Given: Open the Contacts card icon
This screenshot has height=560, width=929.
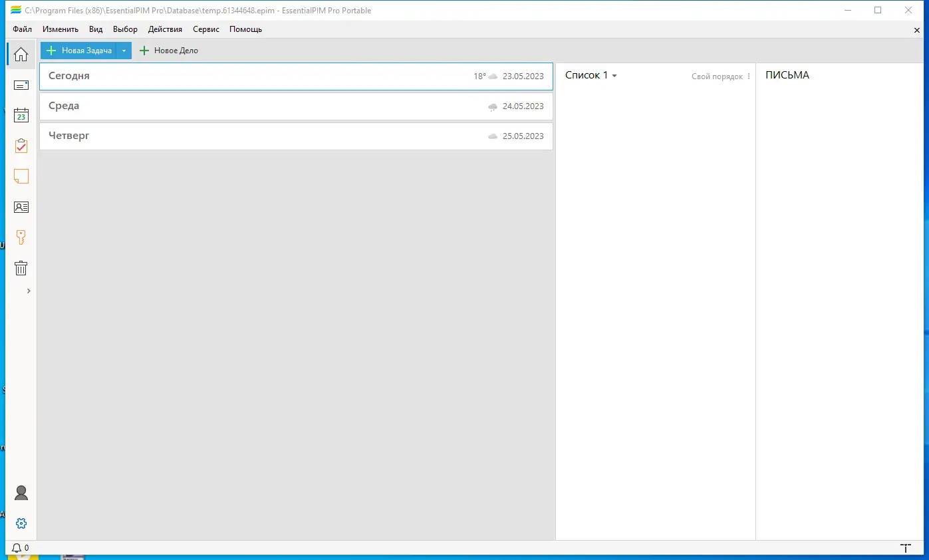Looking at the screenshot, I should pos(21,207).
